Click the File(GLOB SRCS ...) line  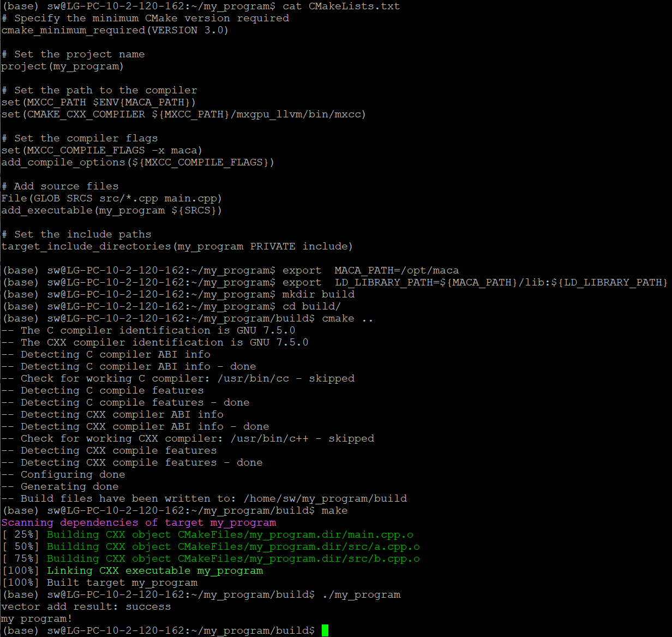click(111, 198)
